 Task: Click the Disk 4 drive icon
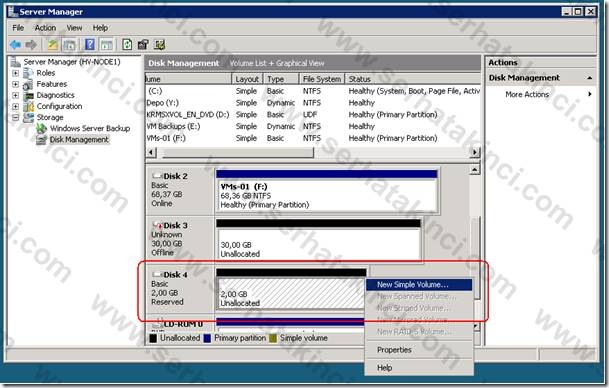(157, 275)
